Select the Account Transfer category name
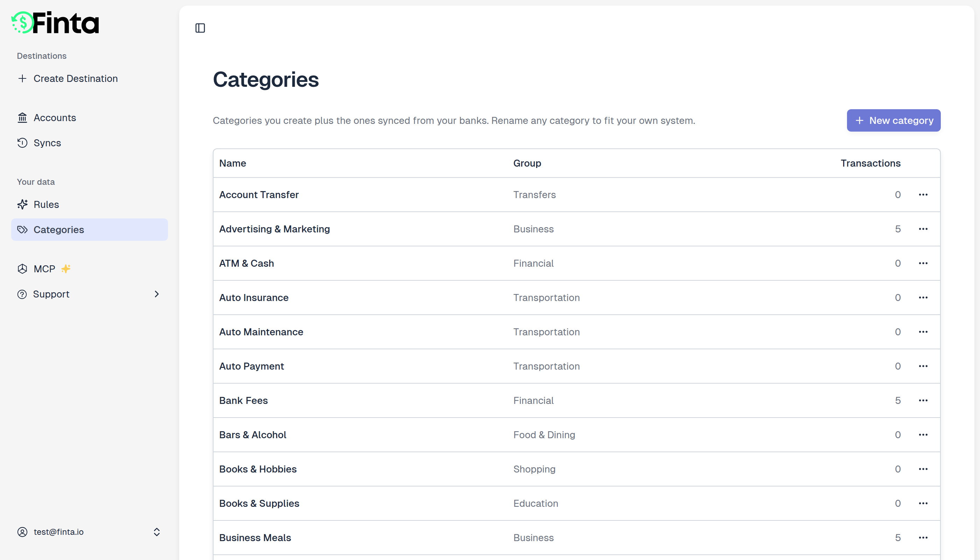980x560 pixels. (x=259, y=195)
